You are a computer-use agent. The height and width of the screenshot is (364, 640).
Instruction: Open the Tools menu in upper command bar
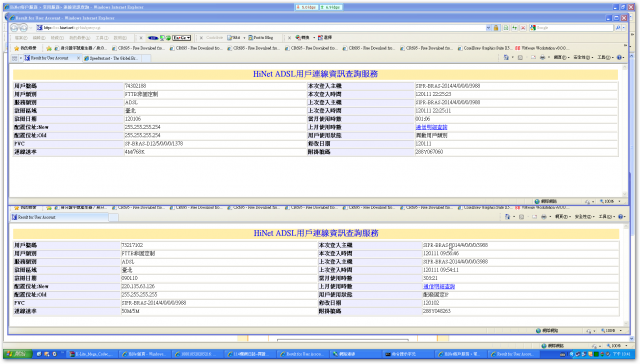606,58
